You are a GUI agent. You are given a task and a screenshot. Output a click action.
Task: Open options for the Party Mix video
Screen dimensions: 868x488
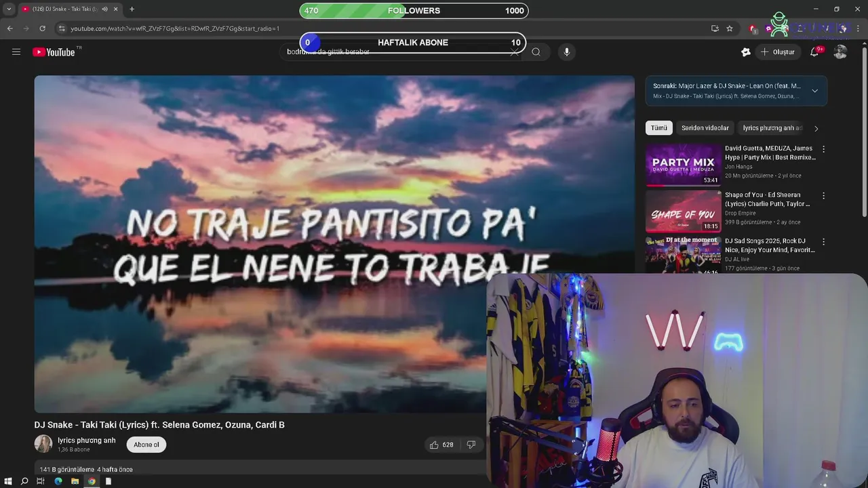[824, 149]
